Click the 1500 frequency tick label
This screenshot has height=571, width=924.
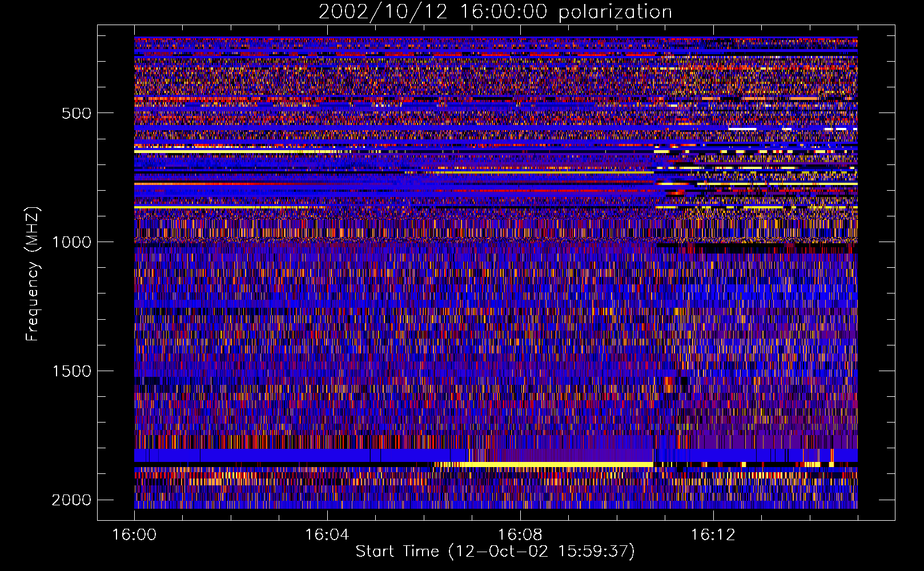coord(72,371)
